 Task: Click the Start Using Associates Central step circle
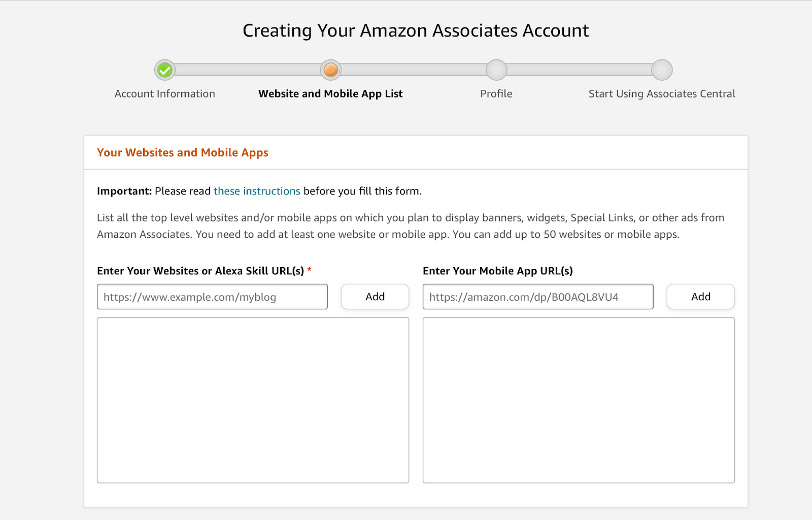tap(661, 70)
